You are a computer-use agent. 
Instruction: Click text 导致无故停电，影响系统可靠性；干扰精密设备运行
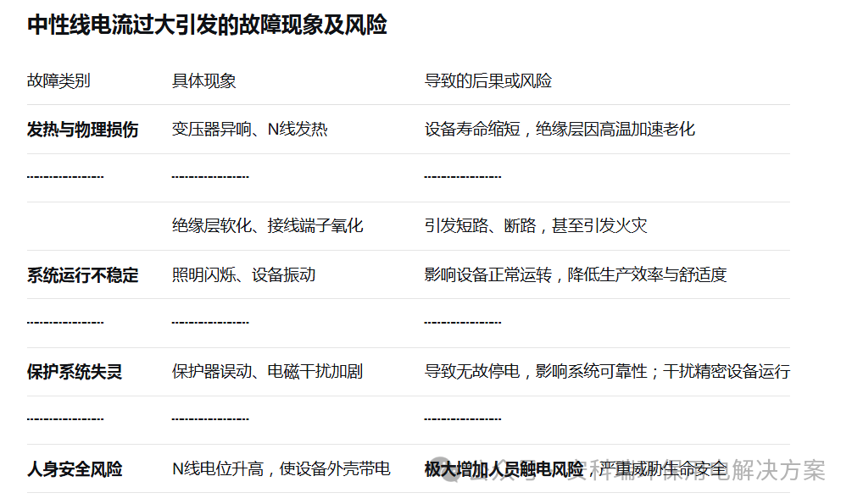tap(607, 372)
